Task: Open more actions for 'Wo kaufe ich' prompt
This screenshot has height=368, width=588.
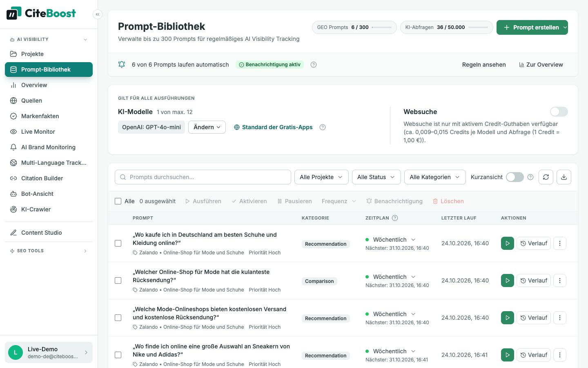Action: (560, 243)
